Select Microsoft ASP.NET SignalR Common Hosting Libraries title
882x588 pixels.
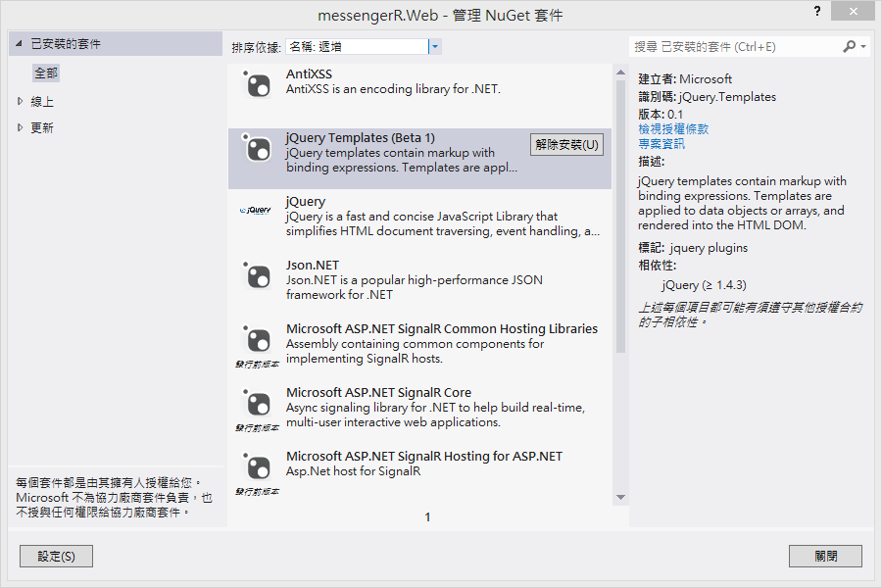pos(442,328)
